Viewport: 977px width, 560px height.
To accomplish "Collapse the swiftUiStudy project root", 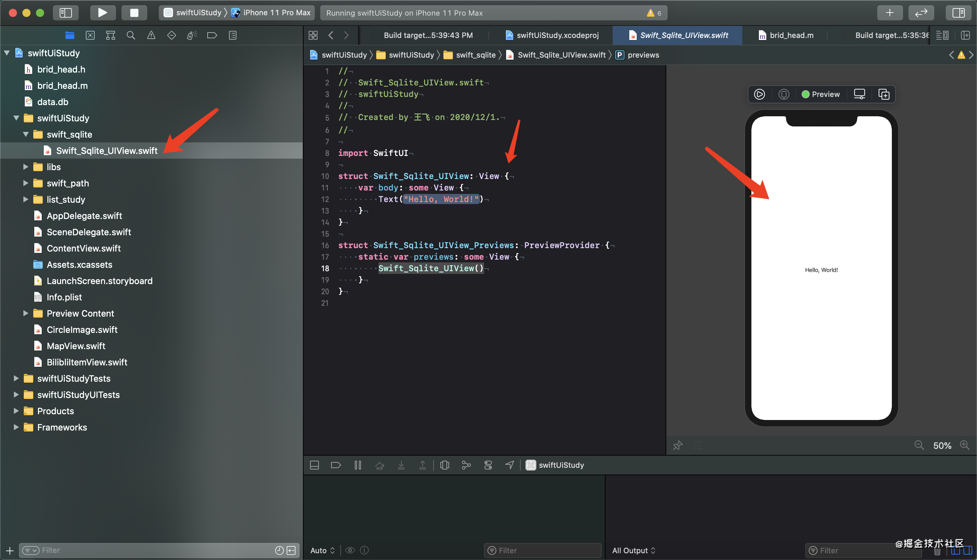I will (x=7, y=53).
